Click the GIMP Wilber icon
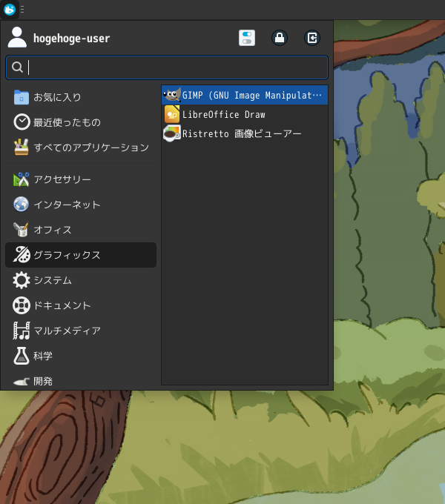 [172, 95]
